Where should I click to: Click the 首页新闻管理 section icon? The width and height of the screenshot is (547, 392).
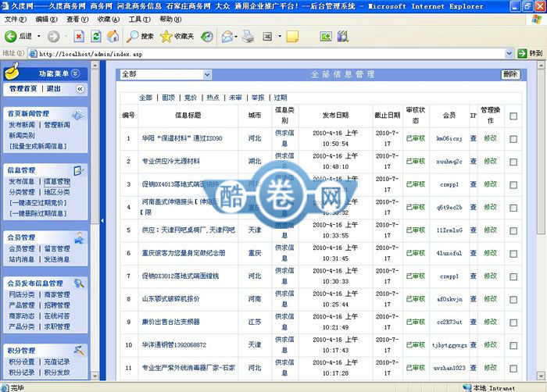click(x=78, y=115)
